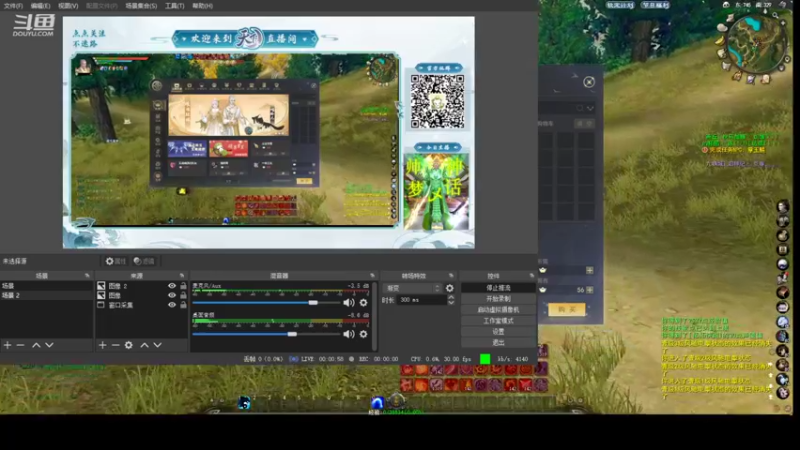
Task: Remove selected scene with the minus icon
Action: [x=20, y=345]
